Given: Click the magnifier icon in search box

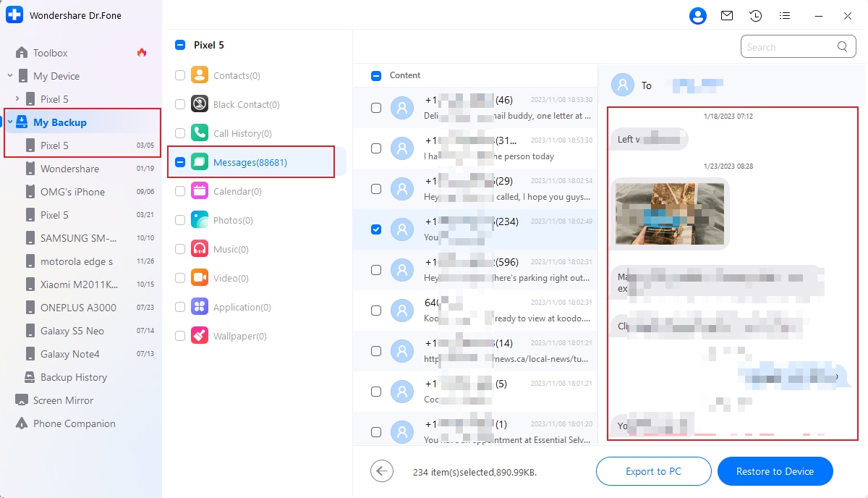Looking at the screenshot, I should point(842,47).
